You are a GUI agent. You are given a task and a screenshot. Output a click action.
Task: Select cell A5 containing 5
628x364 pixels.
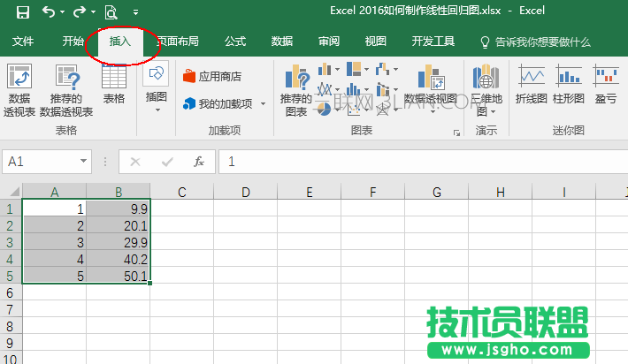(x=55, y=276)
